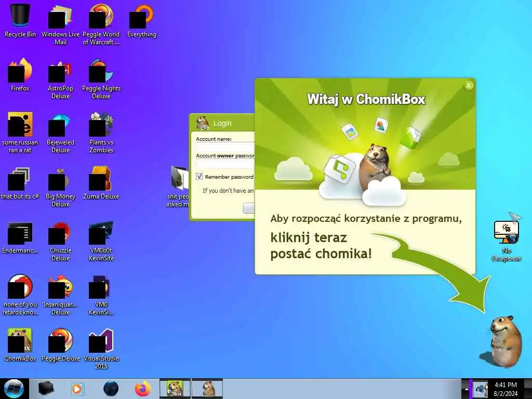The width and height of the screenshot is (532, 399).
Task: Select partially hidden 'shit peo...' desktop icon
Action: (178, 187)
